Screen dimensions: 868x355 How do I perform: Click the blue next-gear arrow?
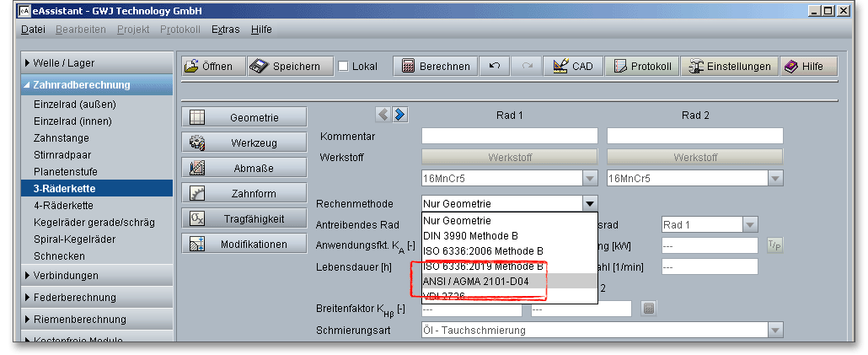pos(400,115)
